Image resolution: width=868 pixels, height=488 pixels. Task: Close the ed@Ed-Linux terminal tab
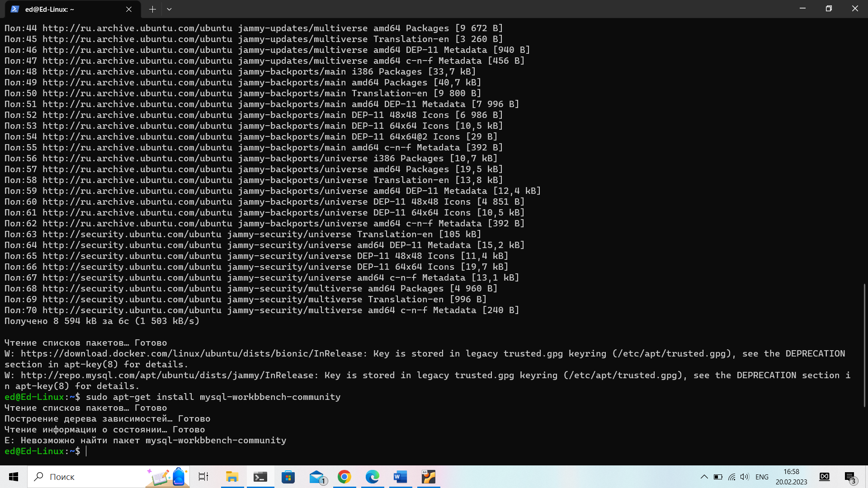click(129, 9)
